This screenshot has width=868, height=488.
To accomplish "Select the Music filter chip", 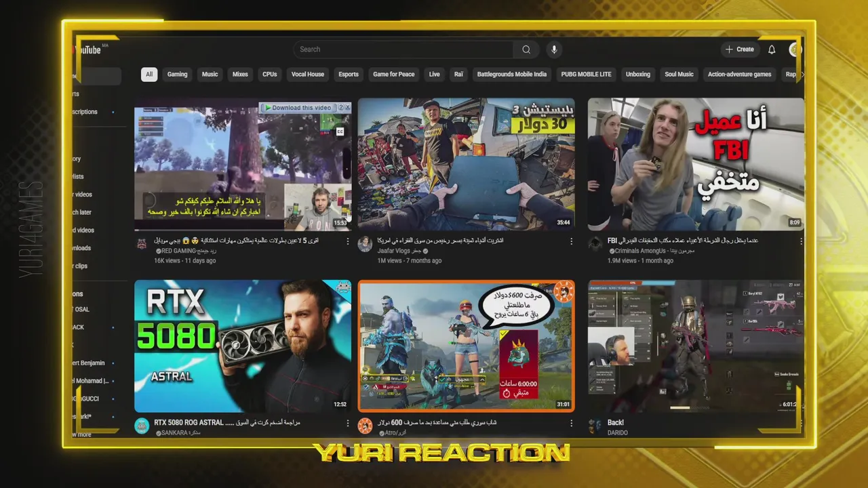I will (x=210, y=75).
